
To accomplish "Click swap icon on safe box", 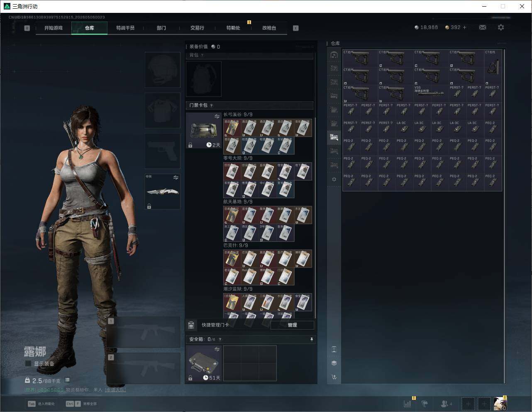I will (217, 349).
